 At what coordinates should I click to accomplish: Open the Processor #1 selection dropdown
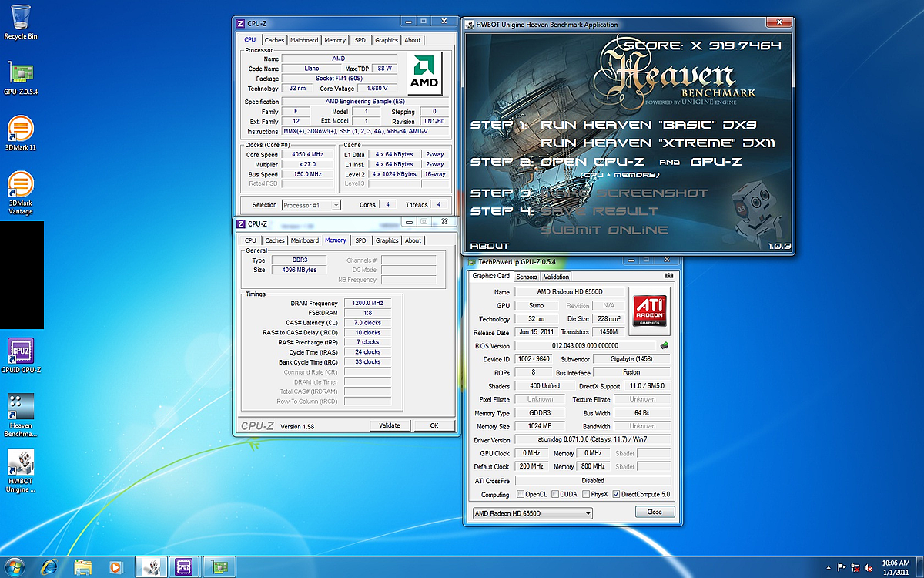(x=311, y=205)
